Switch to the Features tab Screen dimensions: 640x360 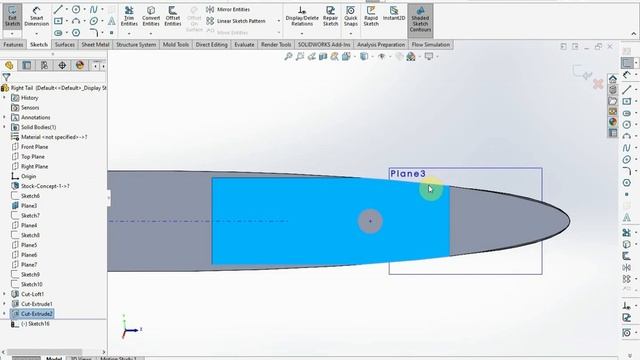pos(13,44)
